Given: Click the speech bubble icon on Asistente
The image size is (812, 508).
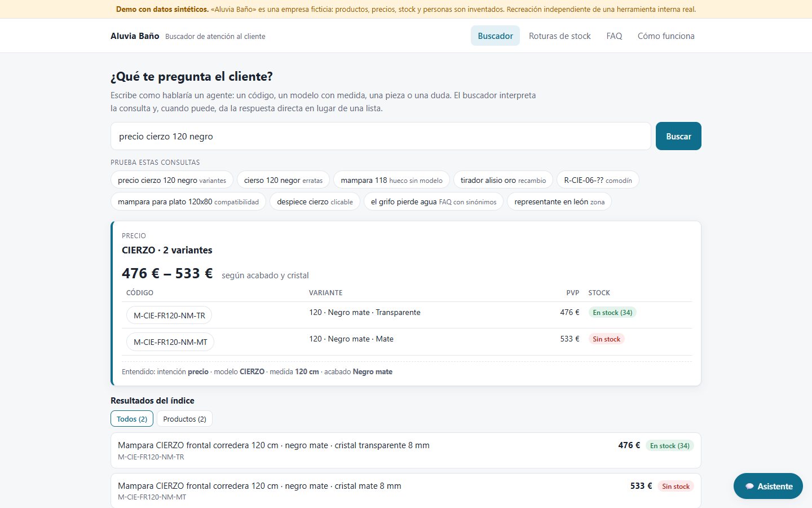Looking at the screenshot, I should (x=749, y=486).
